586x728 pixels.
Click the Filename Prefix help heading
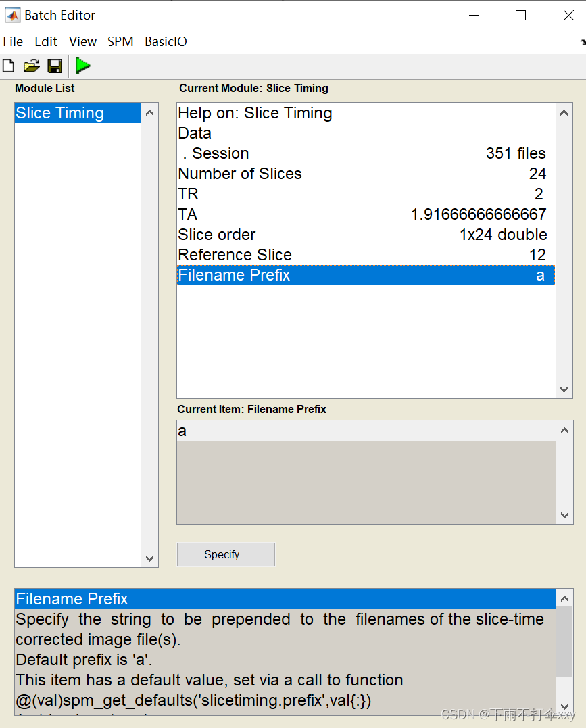tap(285, 599)
